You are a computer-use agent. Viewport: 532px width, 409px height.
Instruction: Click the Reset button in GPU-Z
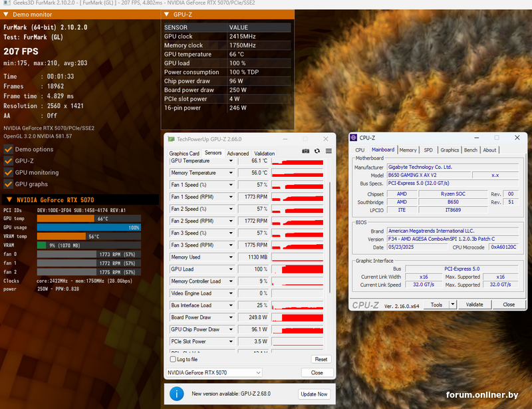(x=321, y=359)
